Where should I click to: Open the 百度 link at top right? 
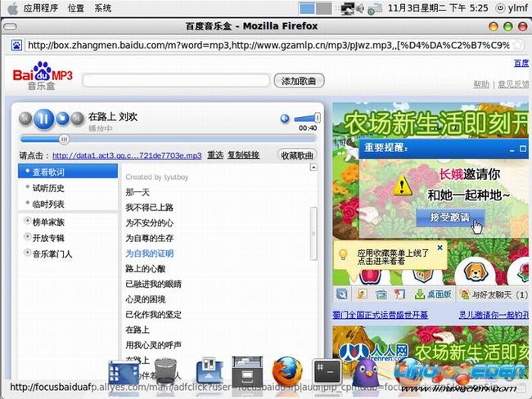click(x=521, y=63)
